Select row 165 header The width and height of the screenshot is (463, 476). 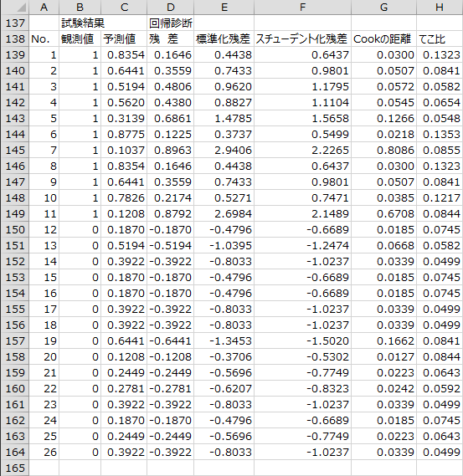[x=15, y=468]
